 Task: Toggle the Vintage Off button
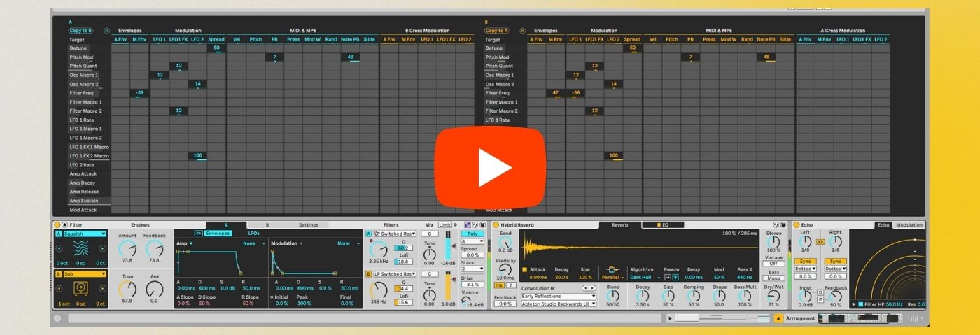point(773,264)
